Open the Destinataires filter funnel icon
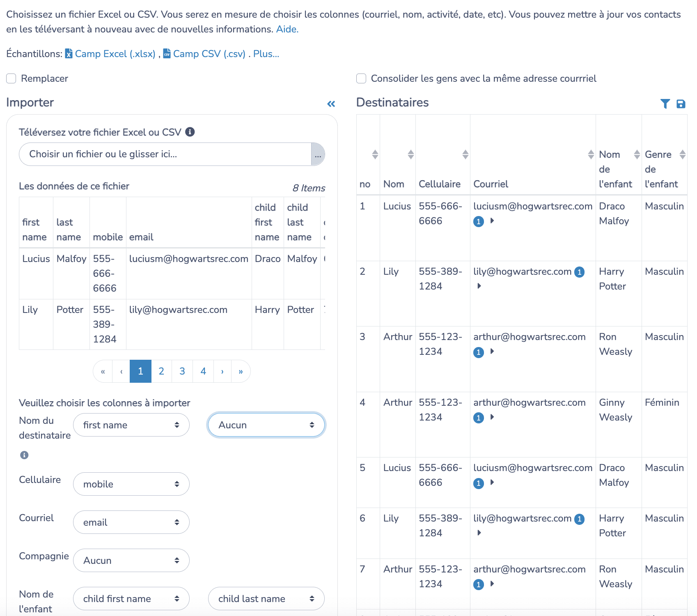Screen dimensions: 697x616 coord(665,104)
